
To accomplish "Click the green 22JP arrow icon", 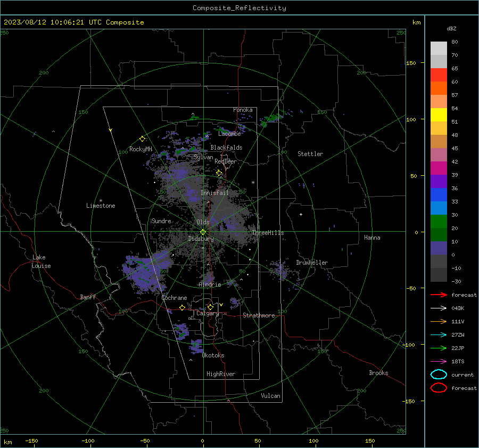I will click(x=439, y=348).
